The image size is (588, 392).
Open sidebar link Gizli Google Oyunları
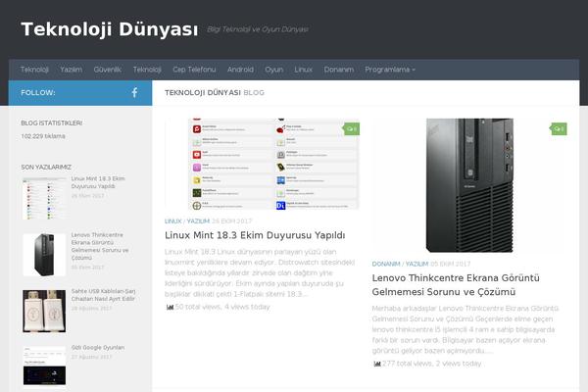coord(98,348)
